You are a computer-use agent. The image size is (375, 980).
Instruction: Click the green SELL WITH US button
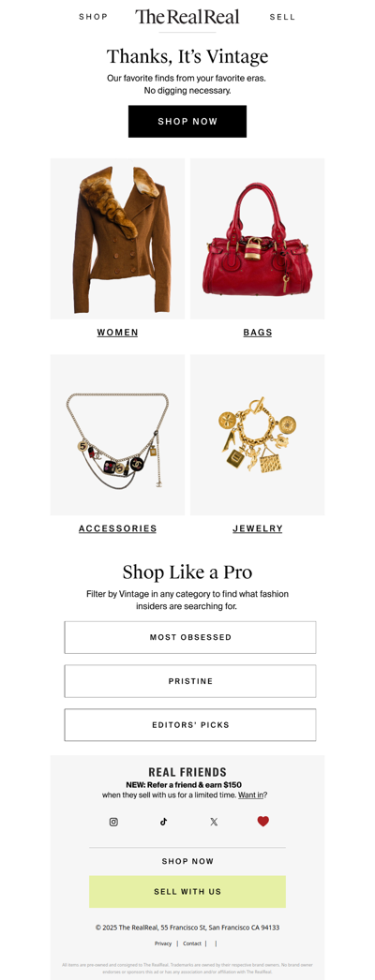(187, 892)
